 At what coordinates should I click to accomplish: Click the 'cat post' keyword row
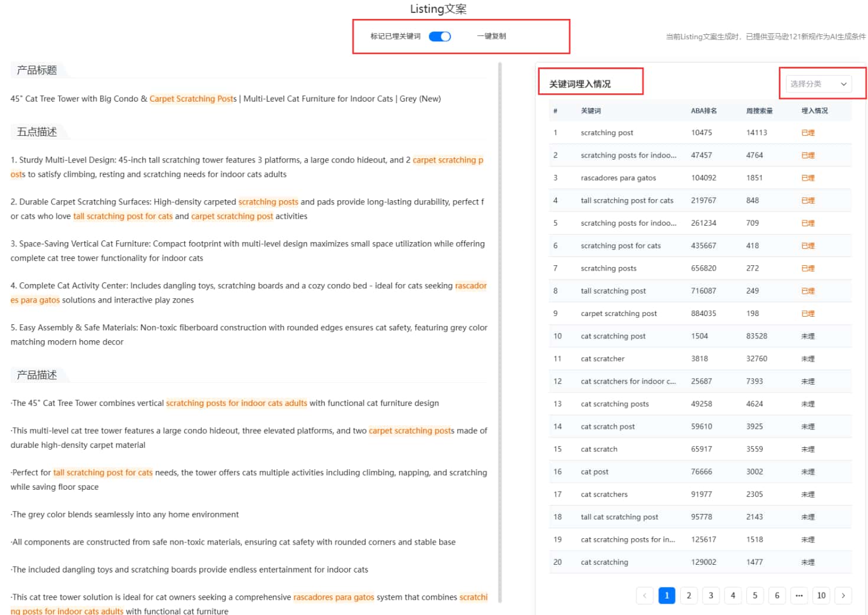coord(700,472)
